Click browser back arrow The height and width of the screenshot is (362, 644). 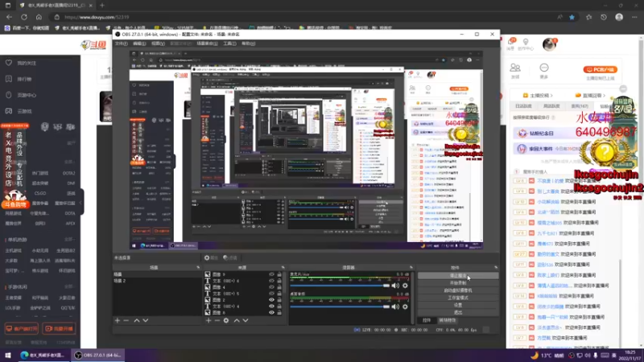[x=9, y=17]
